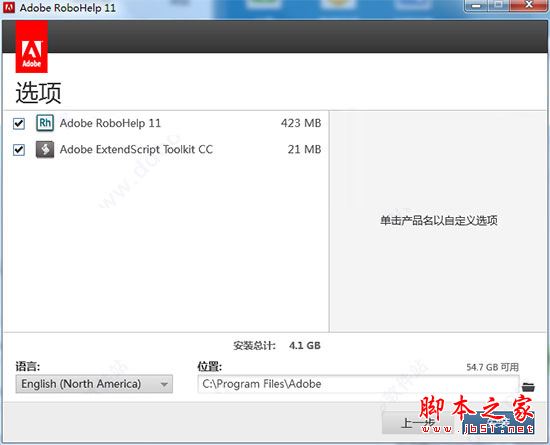Click the Rh RoboHelp product icon
Image resolution: width=550 pixels, height=445 pixels.
45,123
